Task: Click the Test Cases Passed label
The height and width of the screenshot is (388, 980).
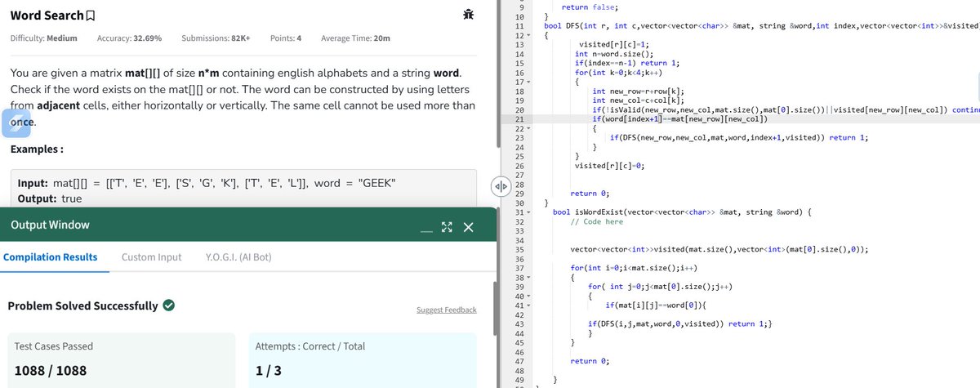Action: pos(54,346)
